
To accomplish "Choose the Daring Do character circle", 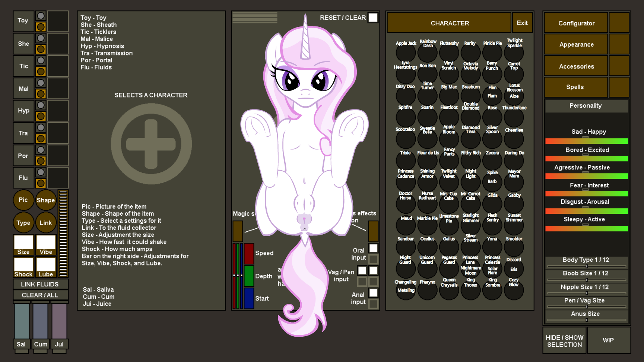I will [514, 161].
